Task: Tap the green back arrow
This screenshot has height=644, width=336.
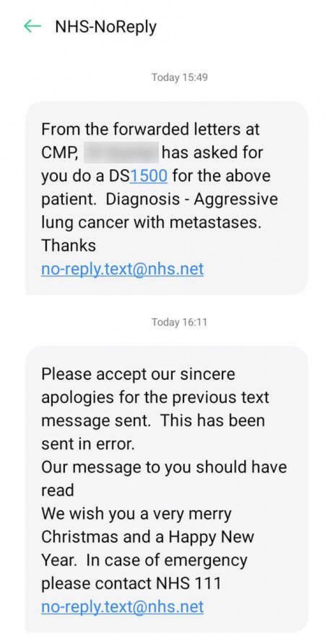Action: (x=32, y=26)
